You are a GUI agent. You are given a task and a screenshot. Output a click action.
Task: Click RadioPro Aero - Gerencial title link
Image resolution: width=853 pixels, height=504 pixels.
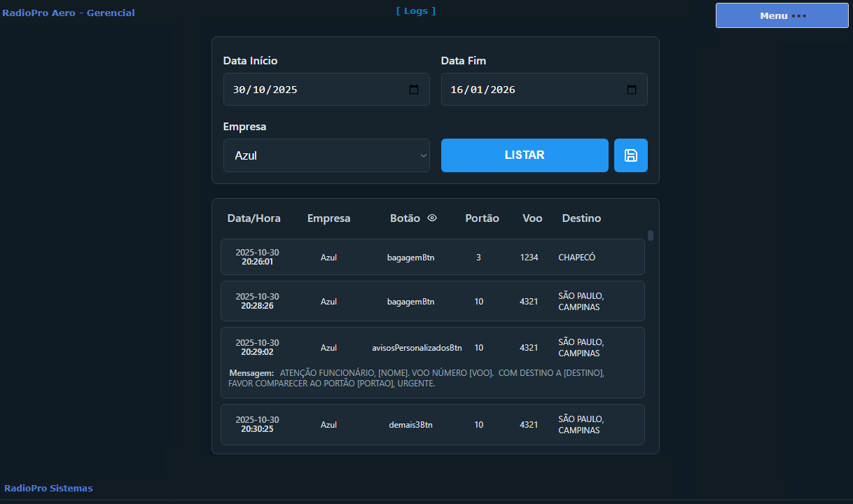click(69, 13)
